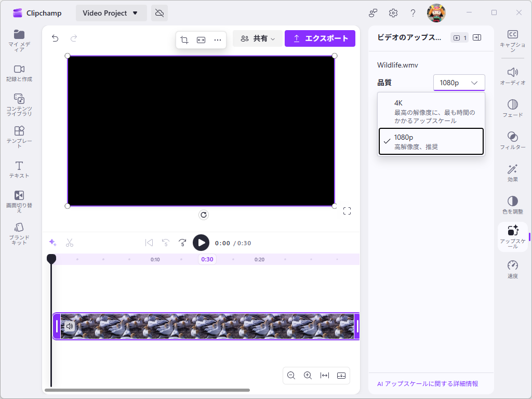Screen dimensions: 532x399
Task: Expand the 共有 share dropdown
Action: point(258,38)
